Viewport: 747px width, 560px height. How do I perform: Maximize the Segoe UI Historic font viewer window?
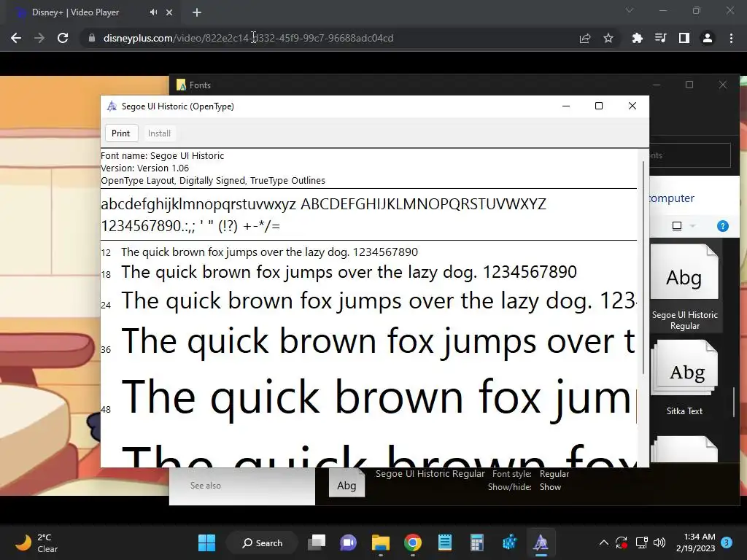(x=599, y=106)
